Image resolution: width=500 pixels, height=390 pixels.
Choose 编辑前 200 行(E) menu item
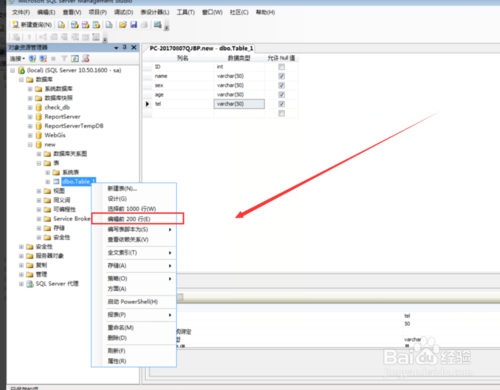[134, 219]
